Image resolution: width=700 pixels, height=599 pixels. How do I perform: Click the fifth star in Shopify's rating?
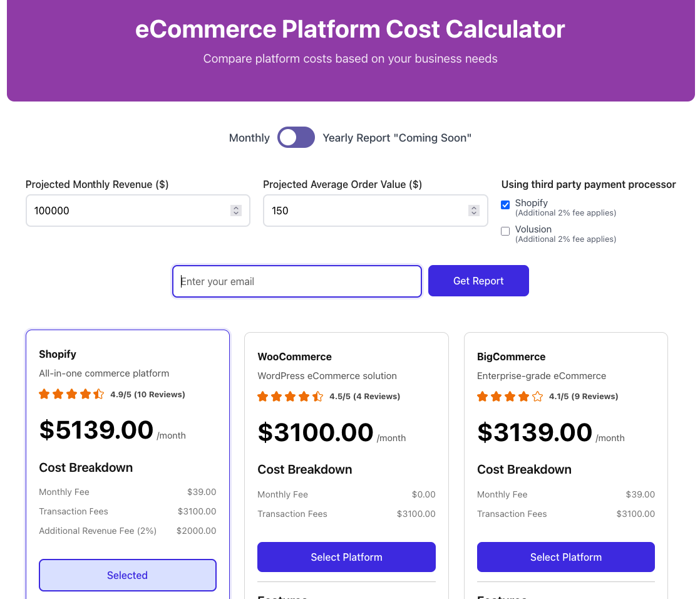(98, 394)
